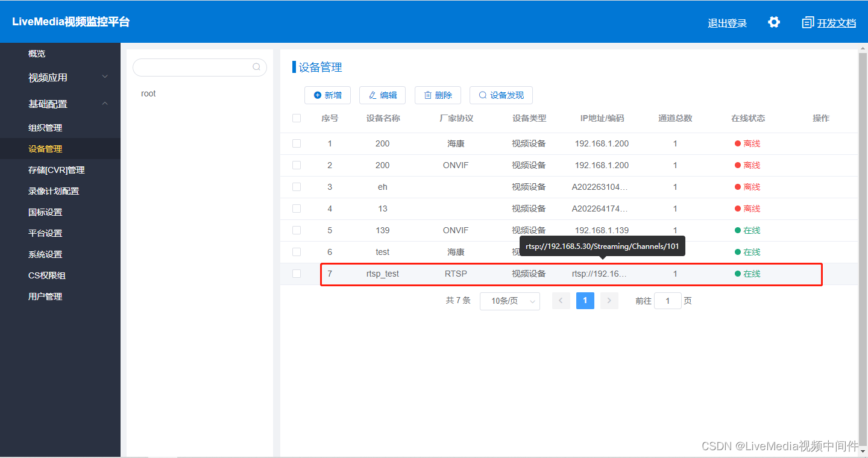The height and width of the screenshot is (458, 868).
Task: Click 退出登录 to log out
Action: (727, 24)
